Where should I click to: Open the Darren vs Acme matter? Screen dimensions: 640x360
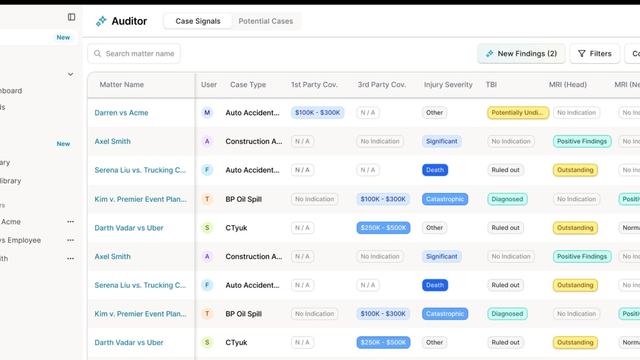click(x=121, y=113)
